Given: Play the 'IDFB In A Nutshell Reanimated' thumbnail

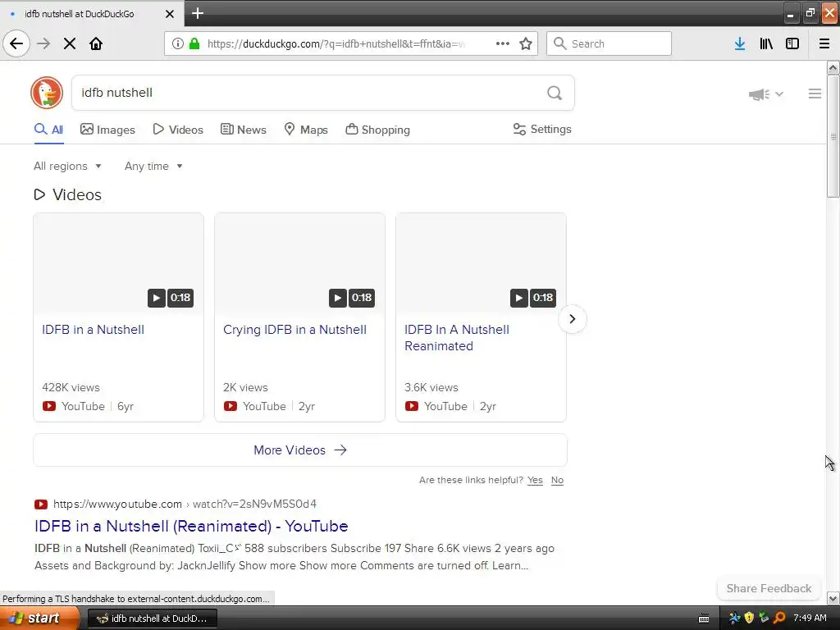Looking at the screenshot, I should pos(481,263).
